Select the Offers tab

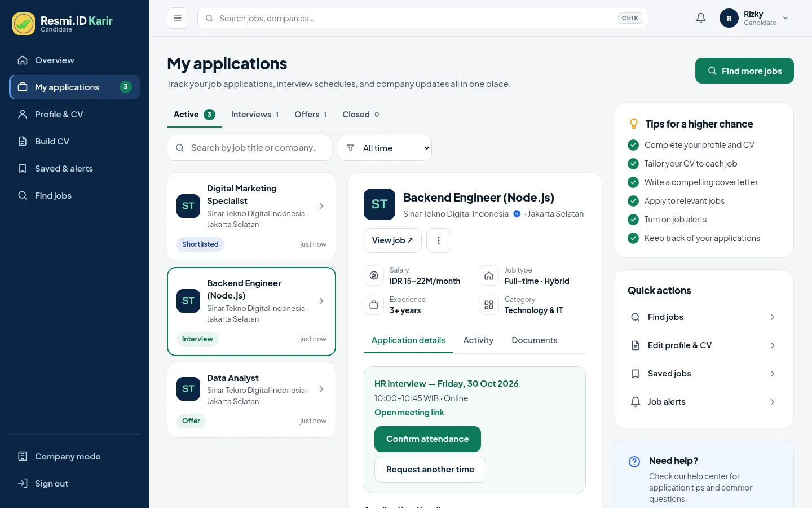point(311,115)
